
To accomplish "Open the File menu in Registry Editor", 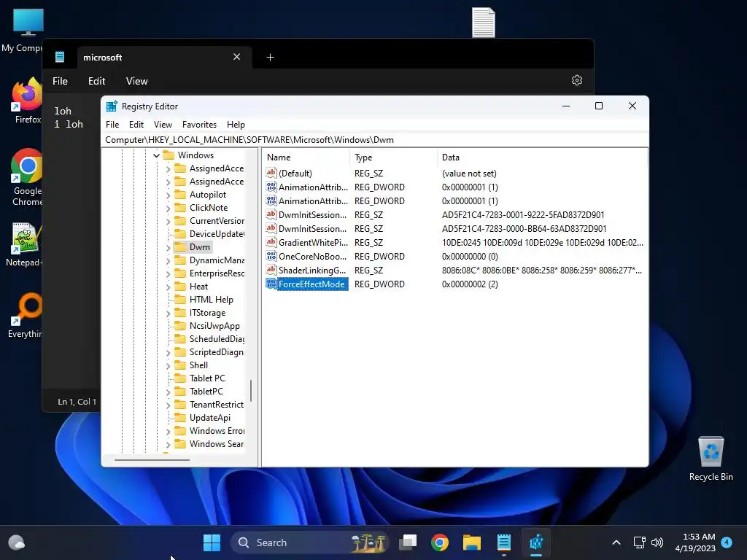I will point(112,124).
